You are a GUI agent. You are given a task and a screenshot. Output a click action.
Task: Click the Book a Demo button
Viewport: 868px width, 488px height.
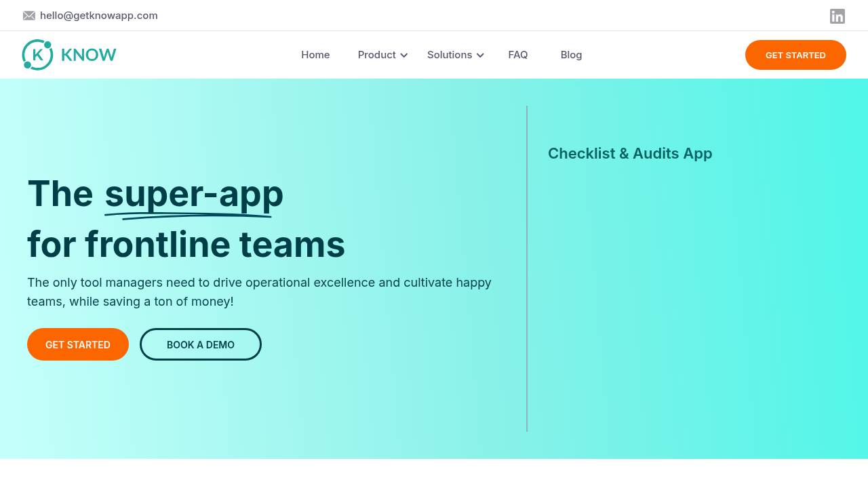[201, 344]
